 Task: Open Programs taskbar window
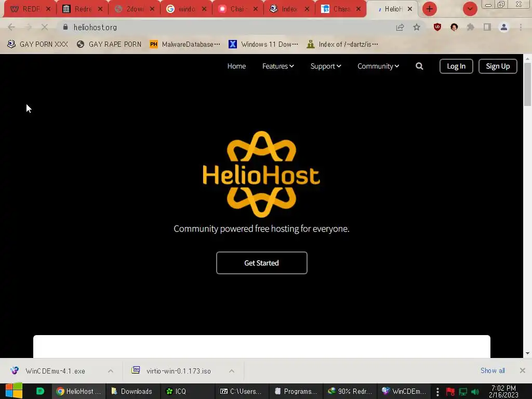[x=296, y=391]
